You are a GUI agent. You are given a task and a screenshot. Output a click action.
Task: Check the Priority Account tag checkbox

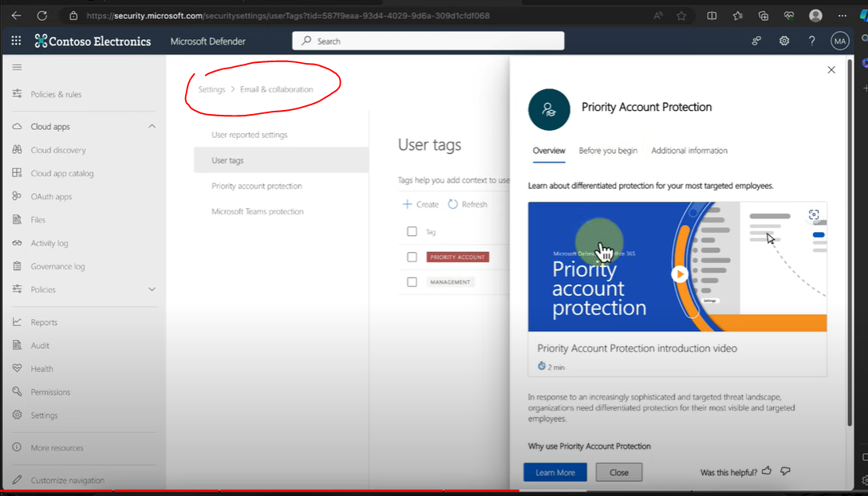pyautogui.click(x=412, y=257)
